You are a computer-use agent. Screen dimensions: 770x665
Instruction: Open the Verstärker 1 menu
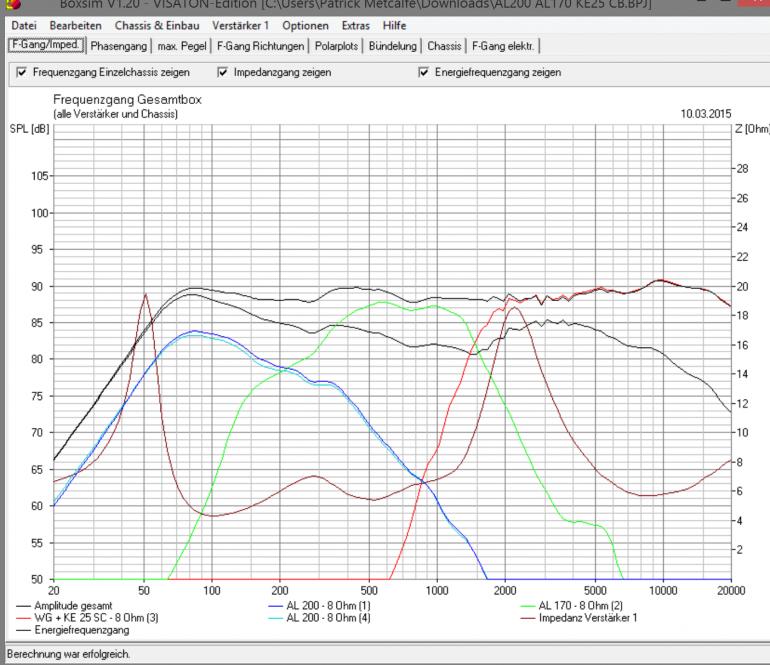pos(240,26)
